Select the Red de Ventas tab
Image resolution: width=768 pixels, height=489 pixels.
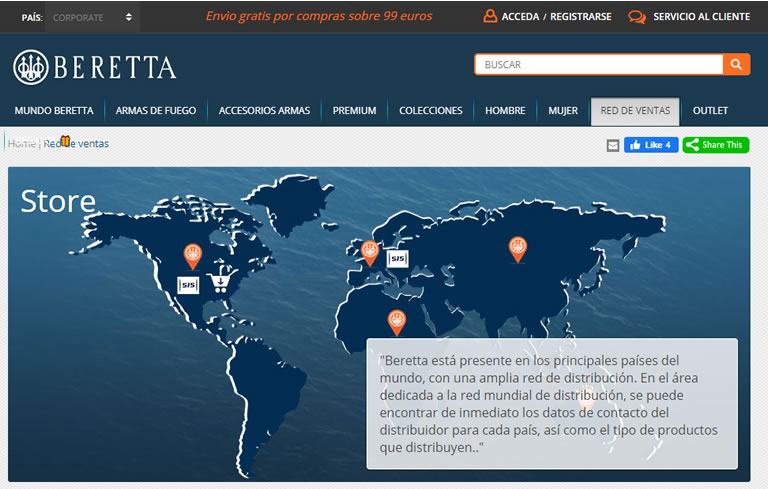[635, 111]
